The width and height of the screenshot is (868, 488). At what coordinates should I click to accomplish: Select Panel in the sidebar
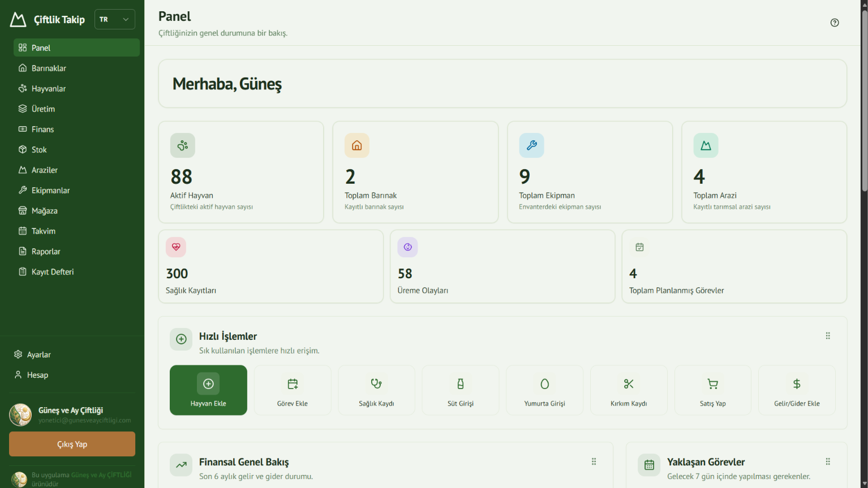(76, 47)
